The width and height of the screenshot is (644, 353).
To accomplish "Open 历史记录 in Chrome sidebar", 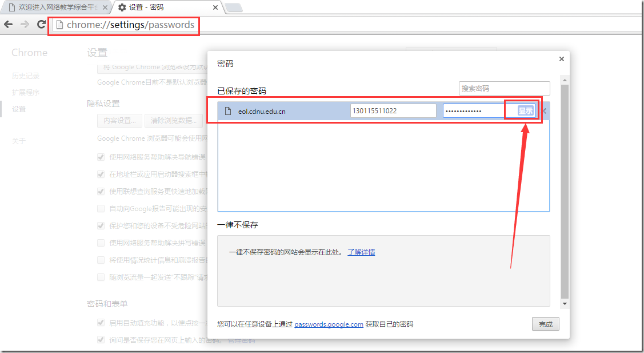I will (x=26, y=76).
